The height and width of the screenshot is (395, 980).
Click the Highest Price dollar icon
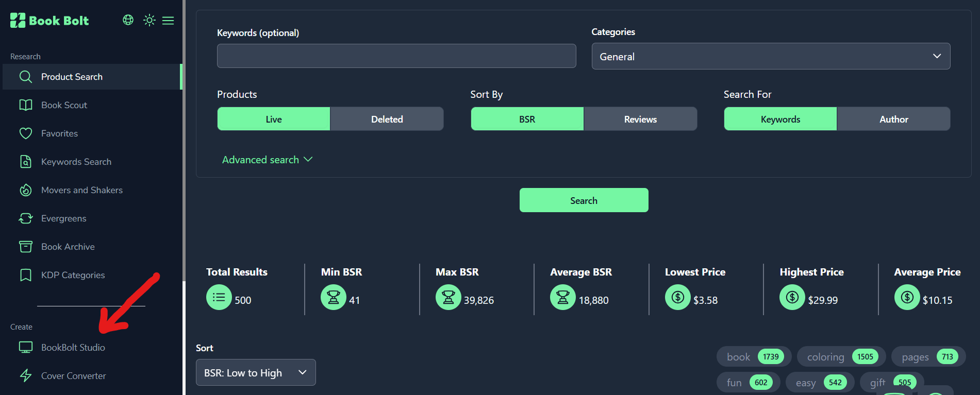point(792,297)
